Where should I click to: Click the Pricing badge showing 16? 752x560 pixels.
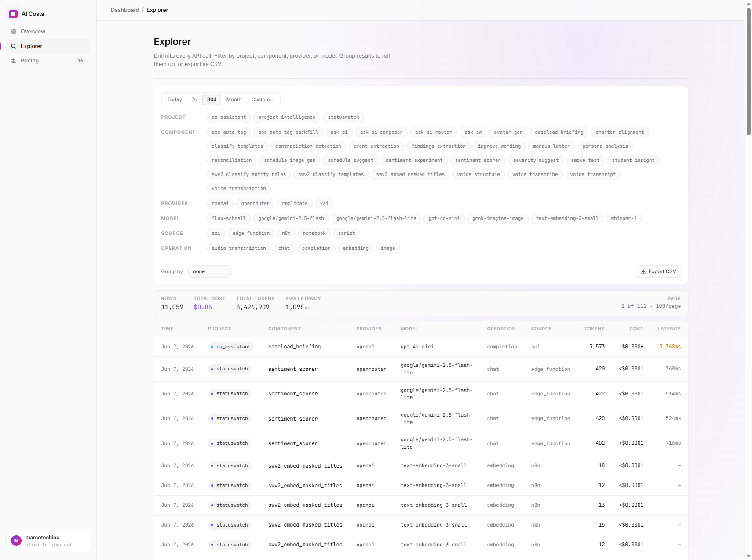tap(80, 61)
